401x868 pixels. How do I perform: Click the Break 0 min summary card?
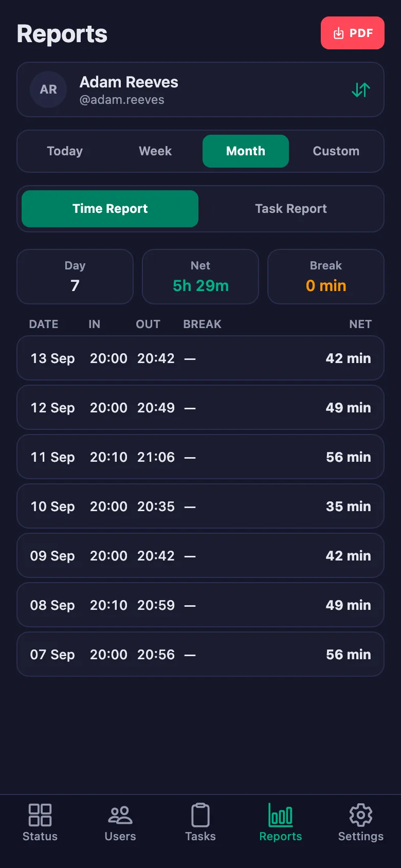326,277
